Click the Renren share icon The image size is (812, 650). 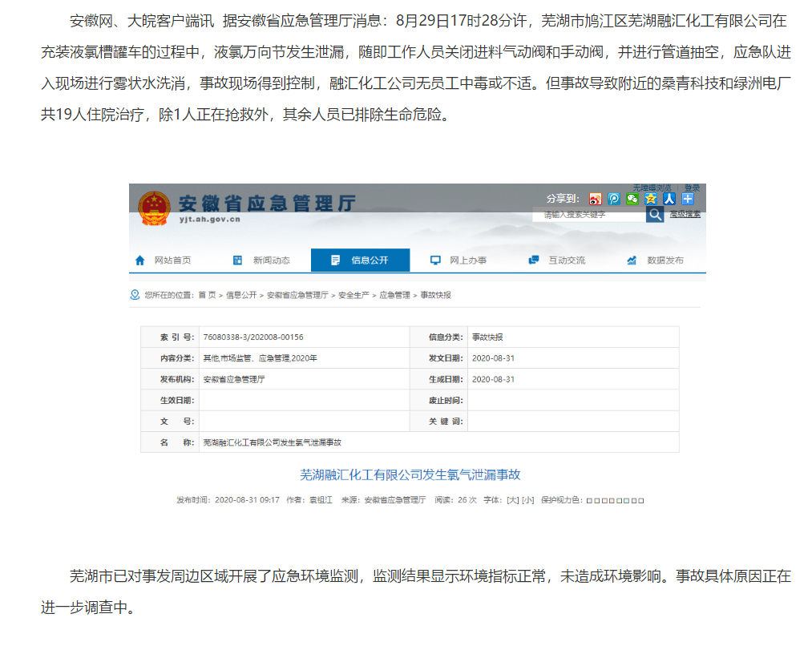pyautogui.click(x=669, y=199)
